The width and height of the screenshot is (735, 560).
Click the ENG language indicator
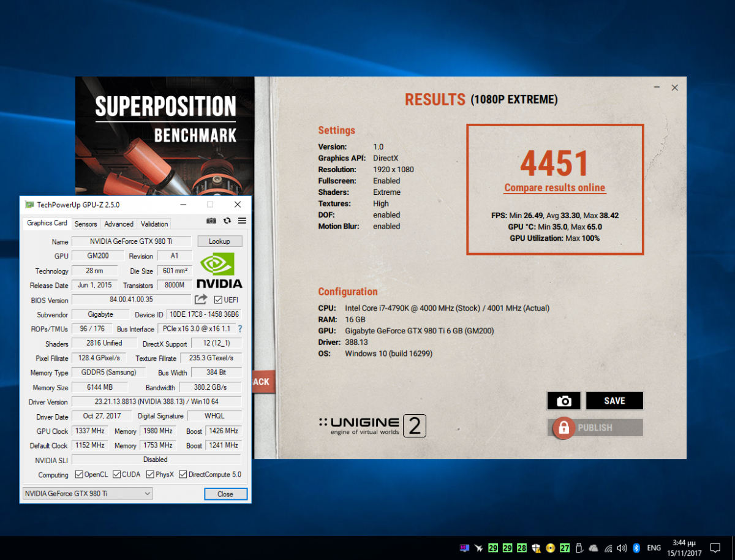654,548
